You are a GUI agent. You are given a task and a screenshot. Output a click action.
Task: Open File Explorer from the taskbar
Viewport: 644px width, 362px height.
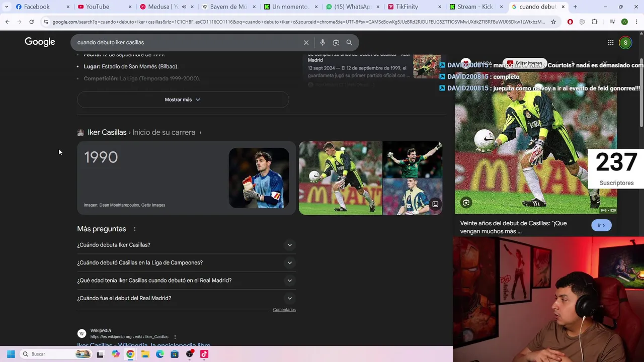[x=145, y=354]
